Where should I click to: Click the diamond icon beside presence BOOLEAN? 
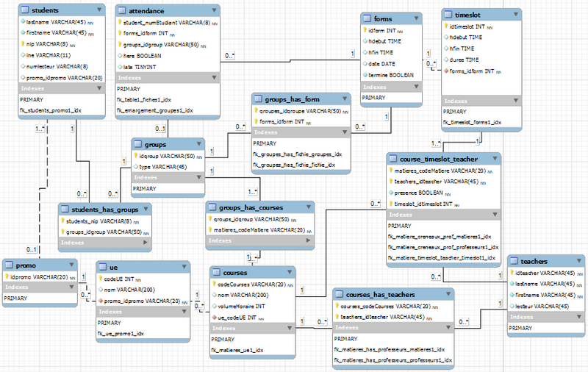pos(392,192)
